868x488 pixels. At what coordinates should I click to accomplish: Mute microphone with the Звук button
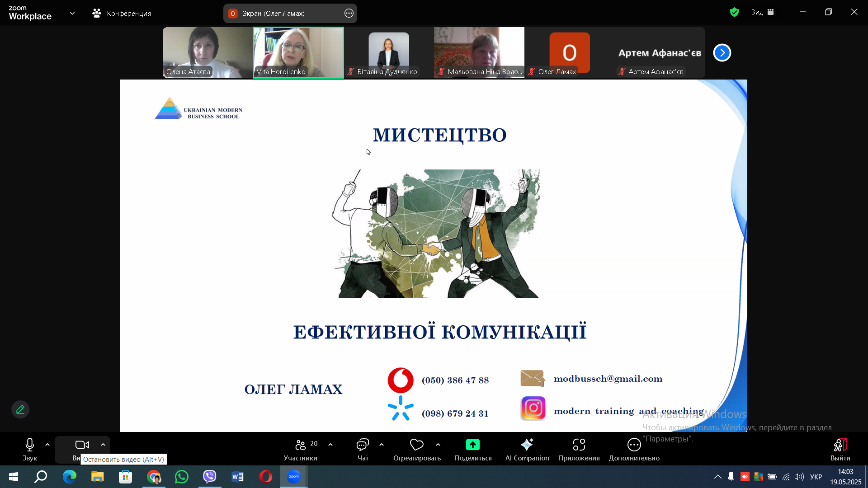pos(30,449)
